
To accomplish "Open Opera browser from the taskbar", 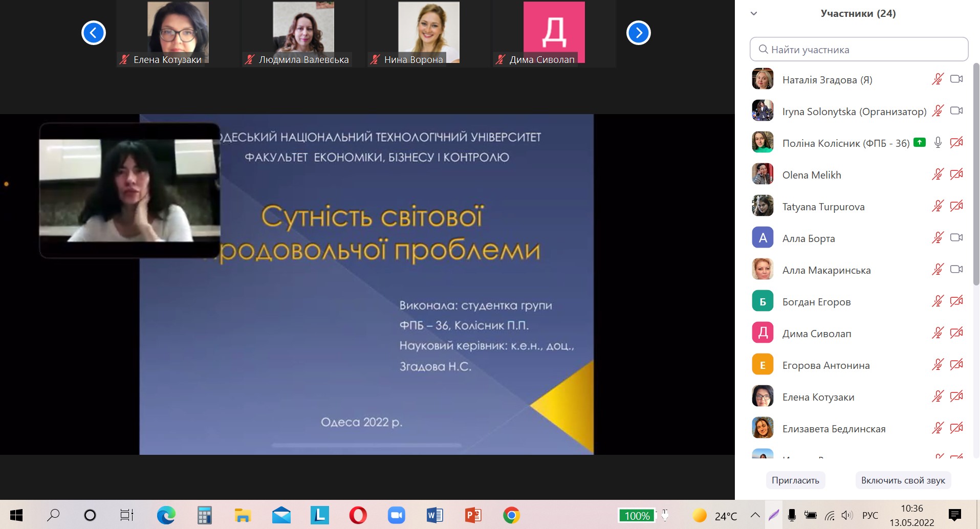I will click(358, 515).
